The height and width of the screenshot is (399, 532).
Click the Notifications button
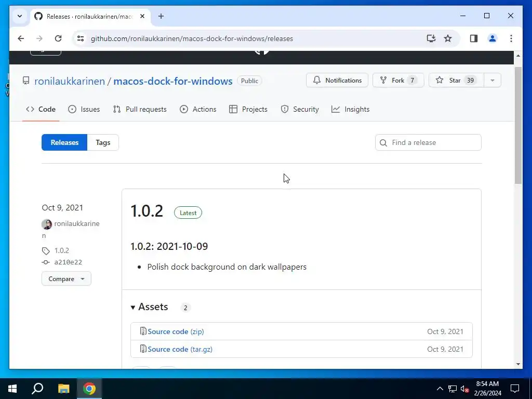337,81
